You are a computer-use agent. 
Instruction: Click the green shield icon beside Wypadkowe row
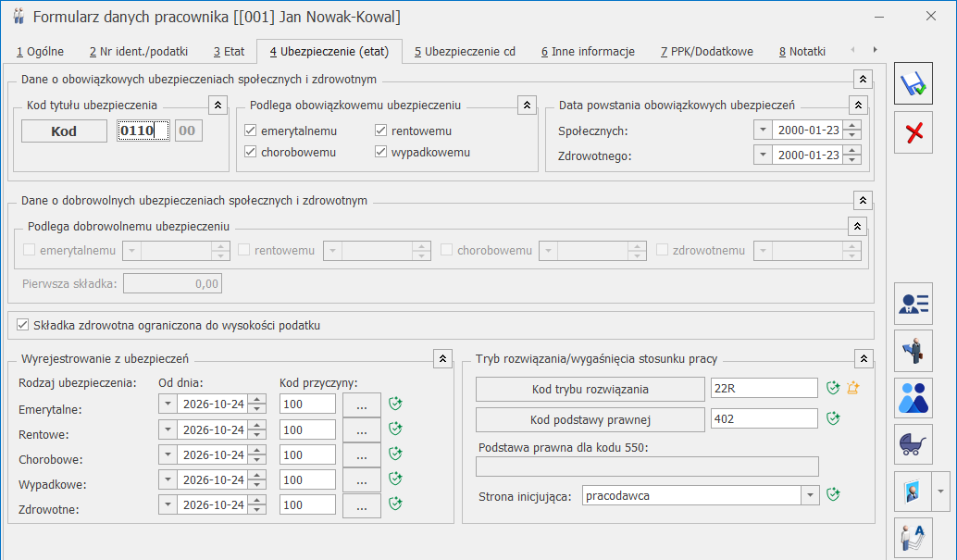click(395, 479)
